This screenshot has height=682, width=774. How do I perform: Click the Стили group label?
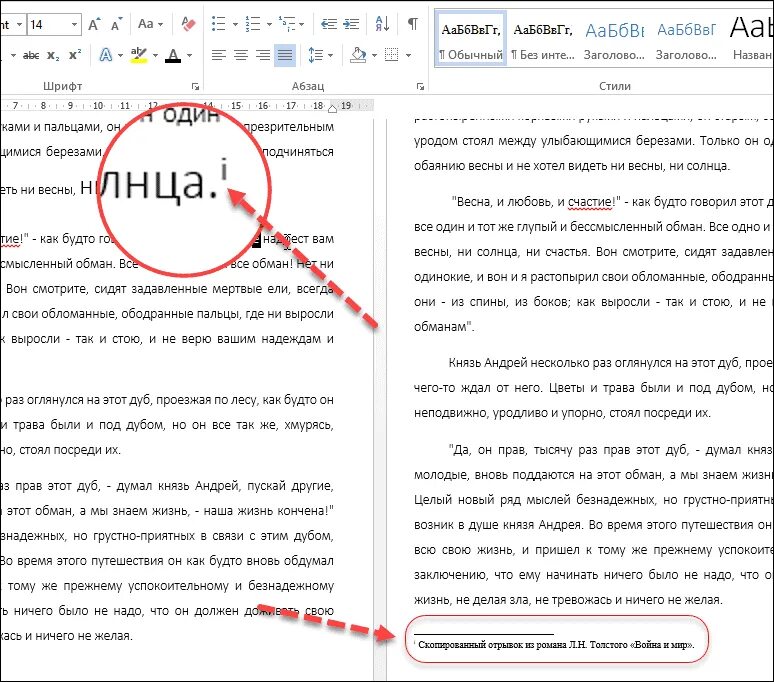(x=615, y=86)
